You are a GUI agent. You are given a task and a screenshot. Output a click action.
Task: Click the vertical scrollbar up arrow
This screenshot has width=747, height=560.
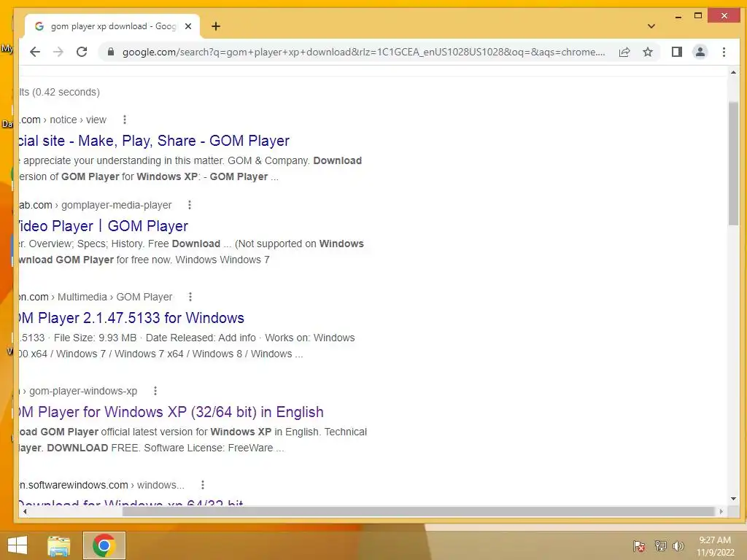coord(733,72)
